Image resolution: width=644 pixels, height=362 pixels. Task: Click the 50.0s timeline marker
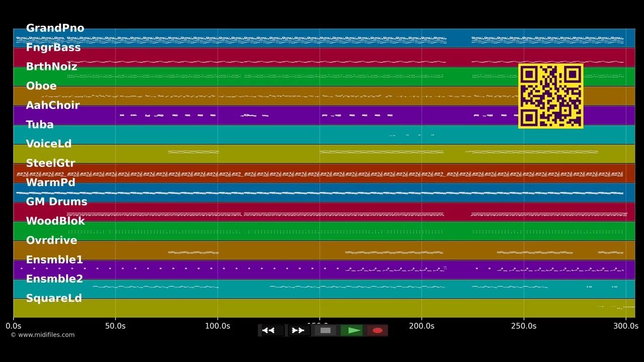(x=115, y=326)
